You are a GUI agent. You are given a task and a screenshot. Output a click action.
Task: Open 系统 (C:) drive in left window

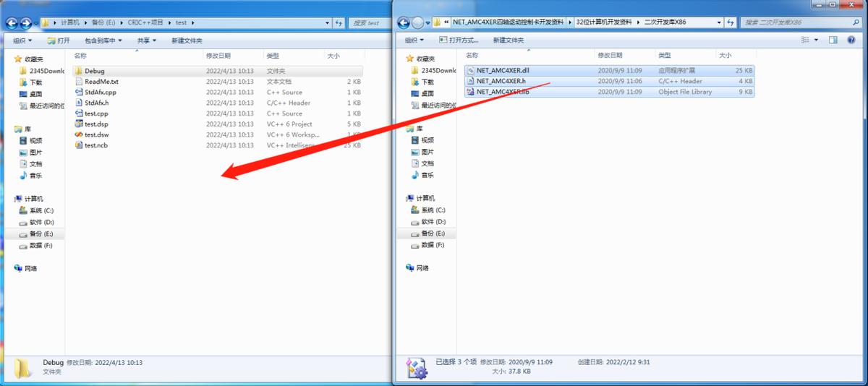tap(41, 210)
